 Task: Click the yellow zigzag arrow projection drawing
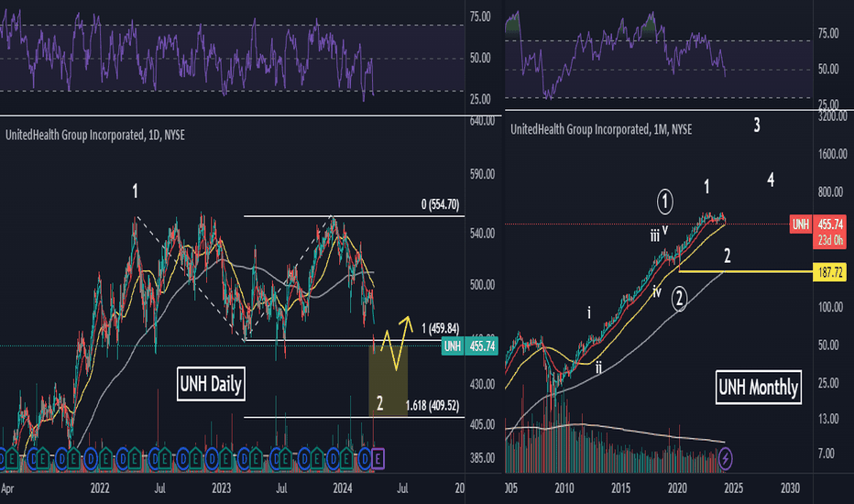tap(396, 343)
